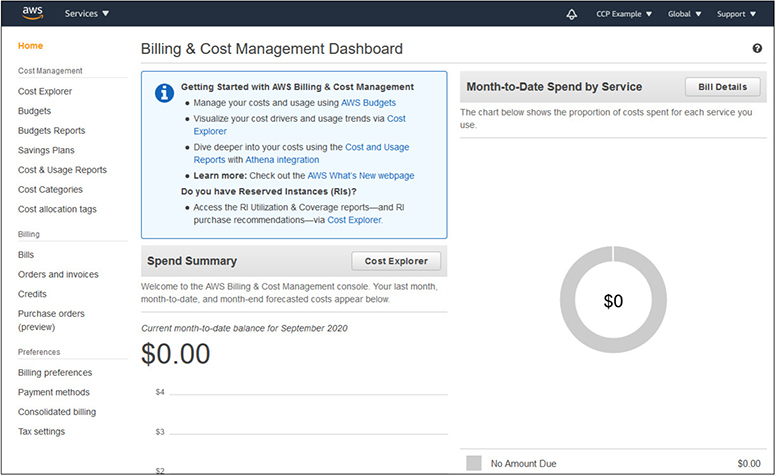Open the Bills page in sidebar

pyautogui.click(x=26, y=255)
